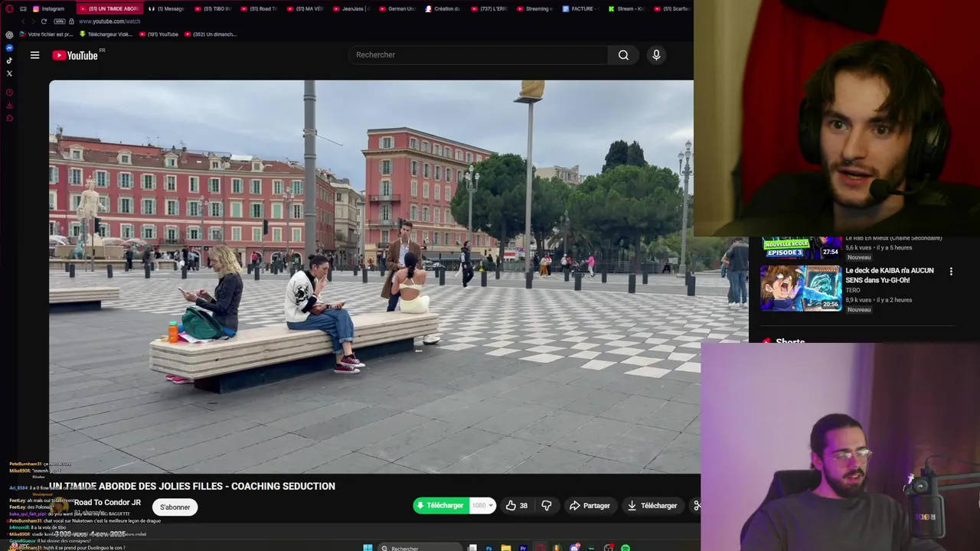980x551 pixels.
Task: Click the video title UN TIMIDE ABORDE
Action: [193, 486]
